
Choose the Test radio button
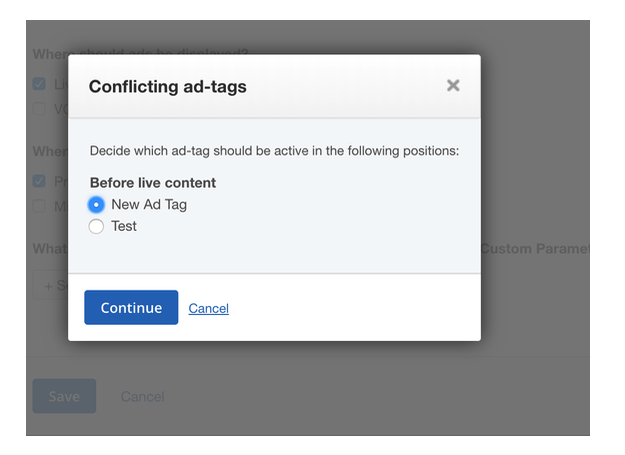click(96, 226)
